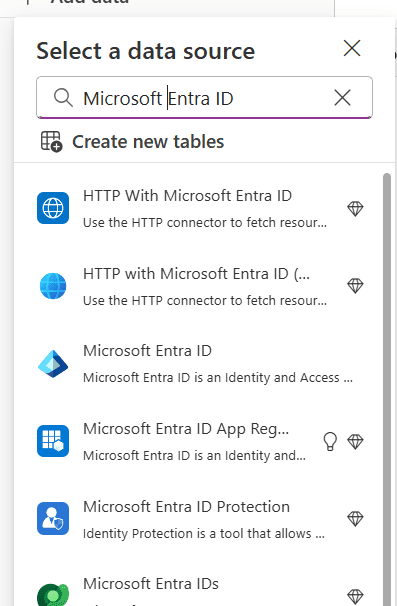Click first Use the HTTP connector description
Image resolution: width=397 pixels, height=606 pixels.
pos(205,223)
